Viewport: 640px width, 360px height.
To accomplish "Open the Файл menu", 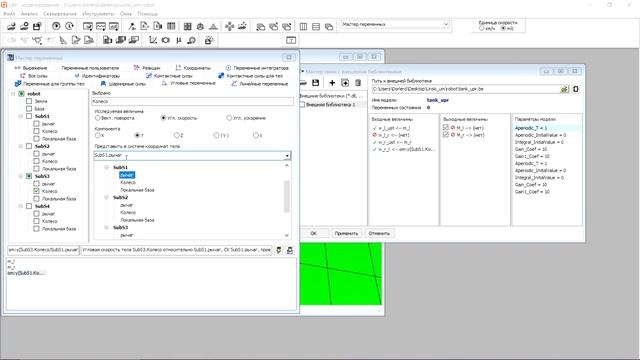I will (9, 13).
